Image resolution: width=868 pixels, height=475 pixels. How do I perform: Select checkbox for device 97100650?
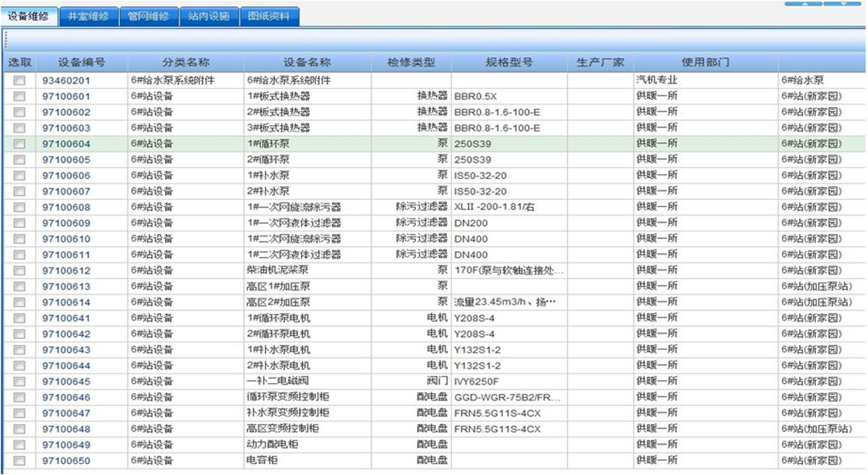20,461
